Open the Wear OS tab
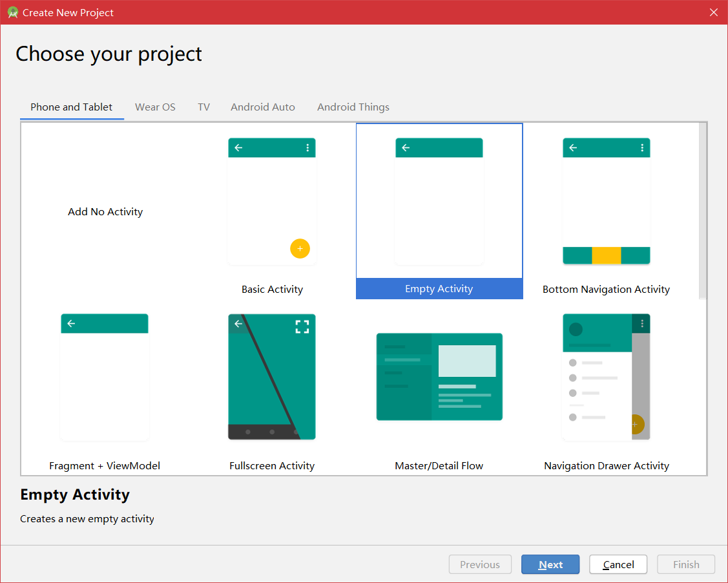728x583 pixels. 155,107
